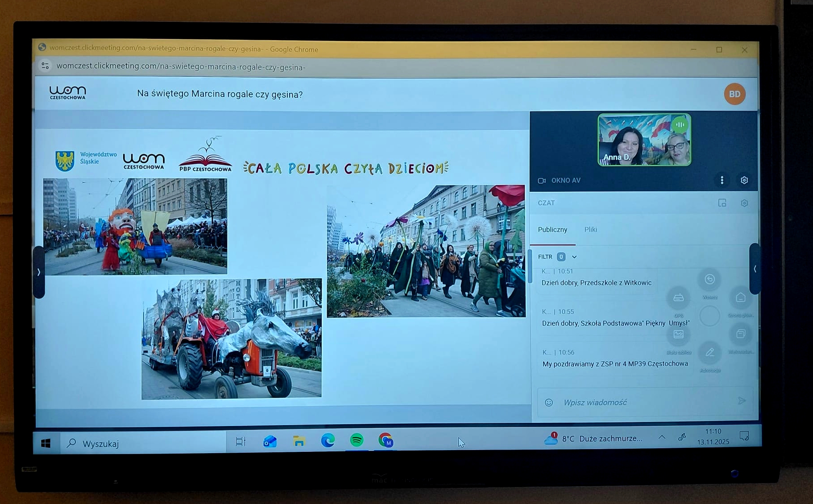
Task: Open the BD user profile avatar
Action: coord(734,94)
